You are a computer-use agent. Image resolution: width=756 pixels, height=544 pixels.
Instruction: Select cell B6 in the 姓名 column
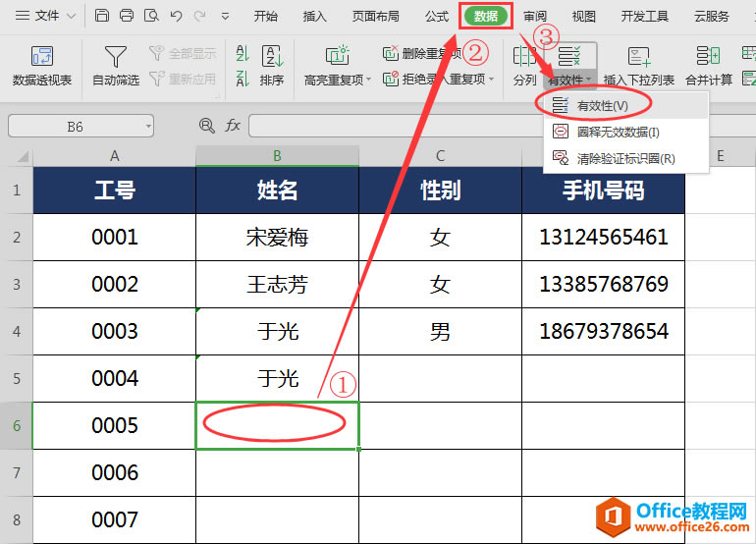[277, 425]
